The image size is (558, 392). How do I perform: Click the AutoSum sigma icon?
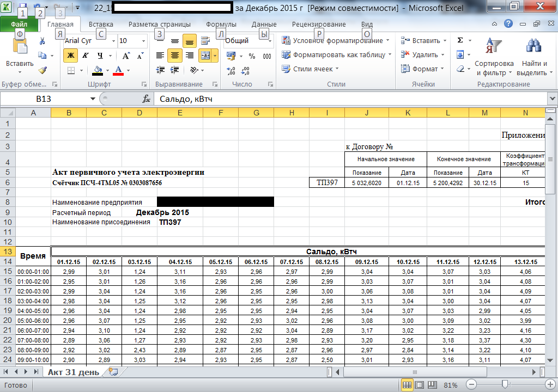coord(460,41)
